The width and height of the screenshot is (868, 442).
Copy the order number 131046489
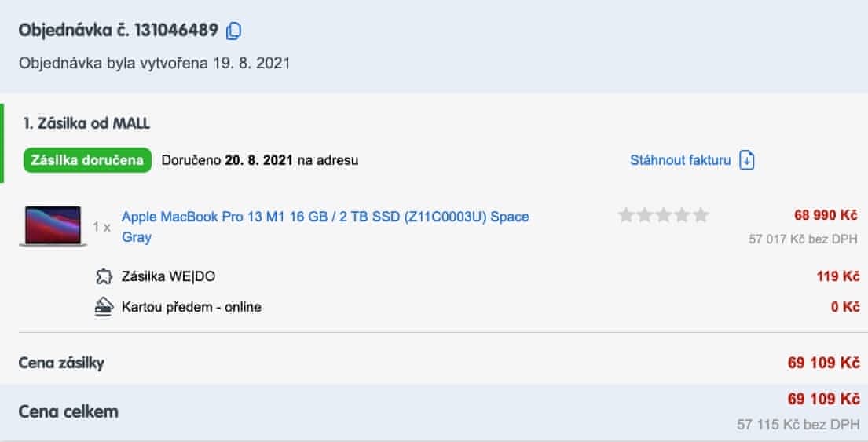233,31
